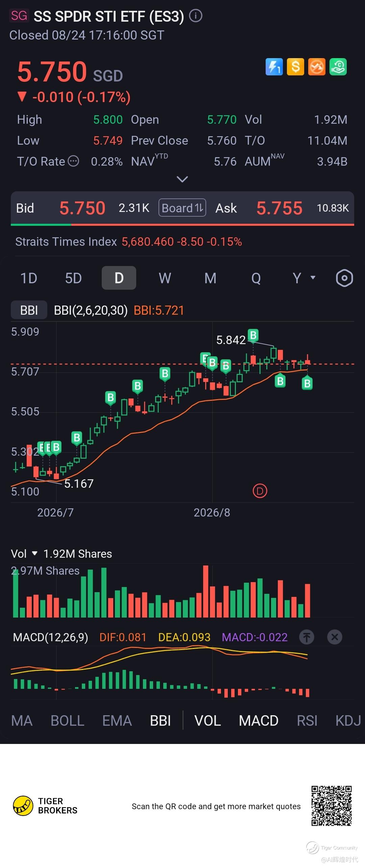The height and width of the screenshot is (868, 365).
Task: Enable the RSI indicator
Action: tap(307, 721)
